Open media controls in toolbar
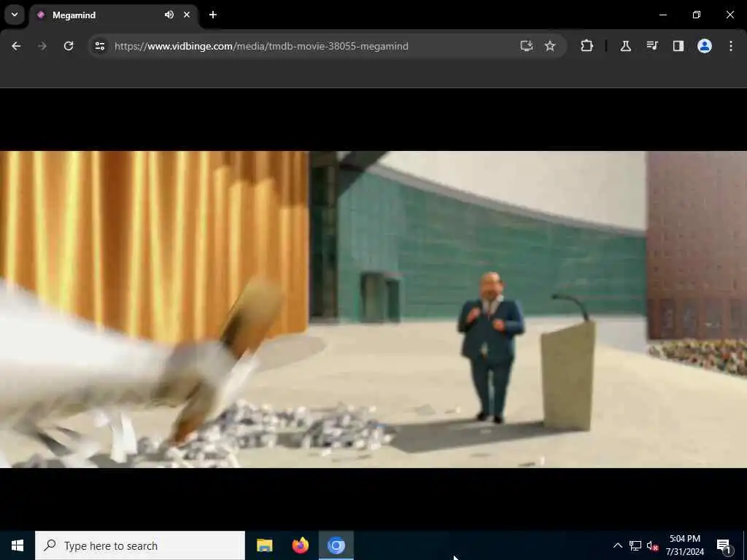The image size is (747, 560). click(651, 46)
